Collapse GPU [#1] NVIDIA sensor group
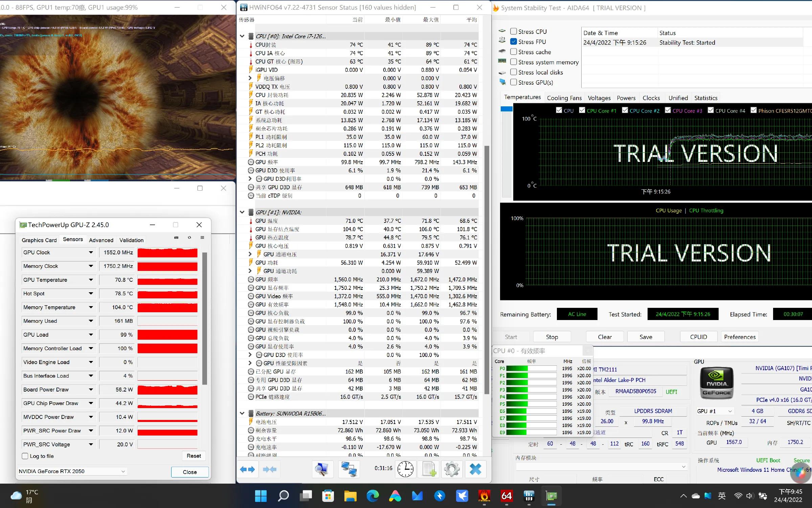 click(x=242, y=212)
